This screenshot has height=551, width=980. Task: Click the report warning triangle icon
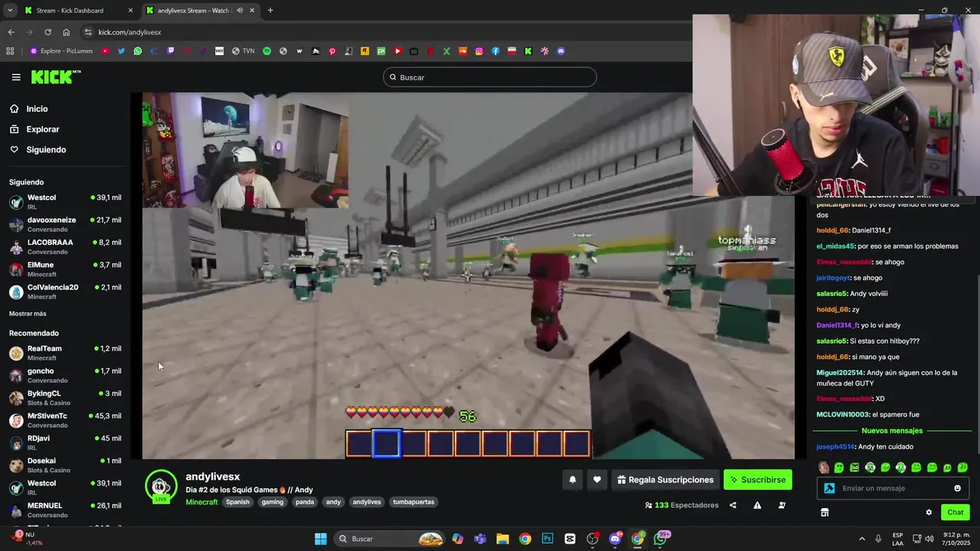click(757, 505)
